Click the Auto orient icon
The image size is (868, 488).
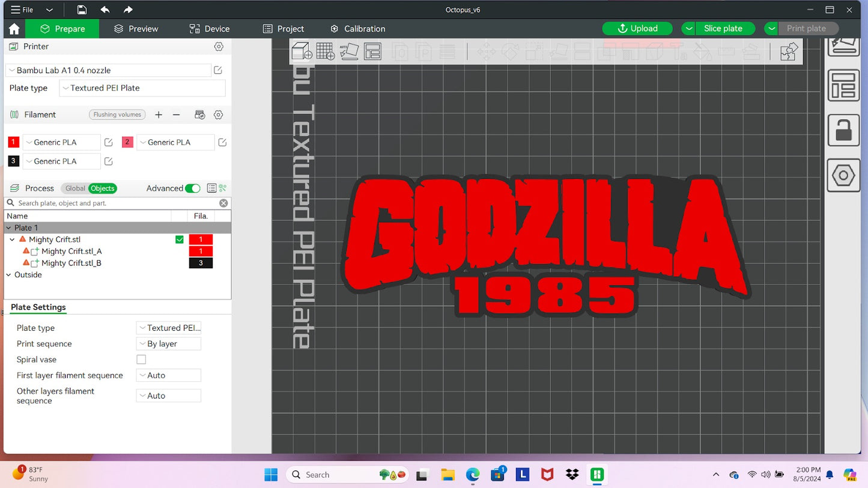coord(349,52)
